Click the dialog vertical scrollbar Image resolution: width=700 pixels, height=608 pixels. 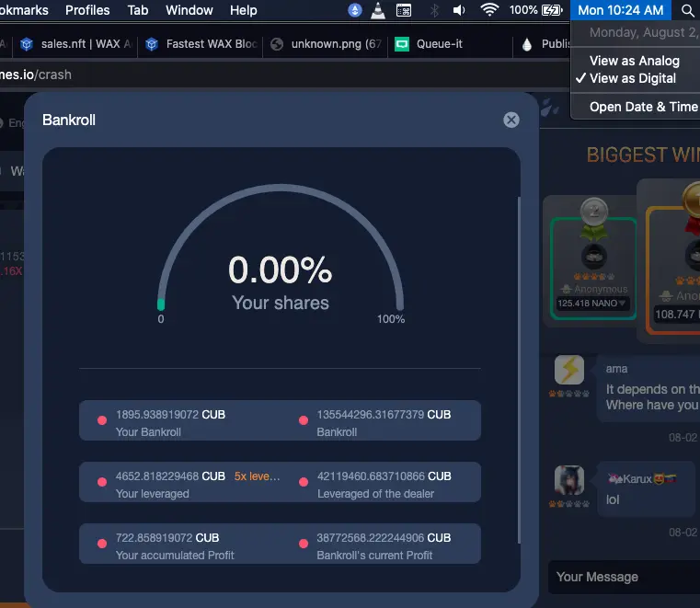[x=519, y=370]
